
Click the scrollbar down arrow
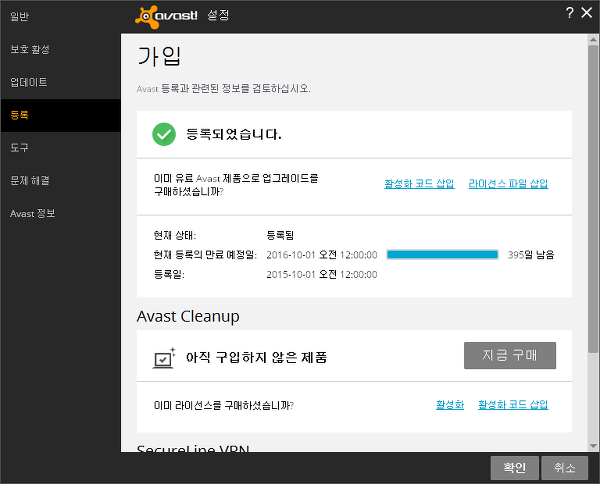[593, 446]
